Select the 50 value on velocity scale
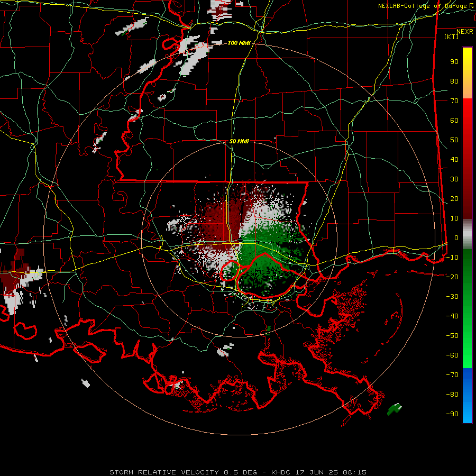 coord(454,140)
